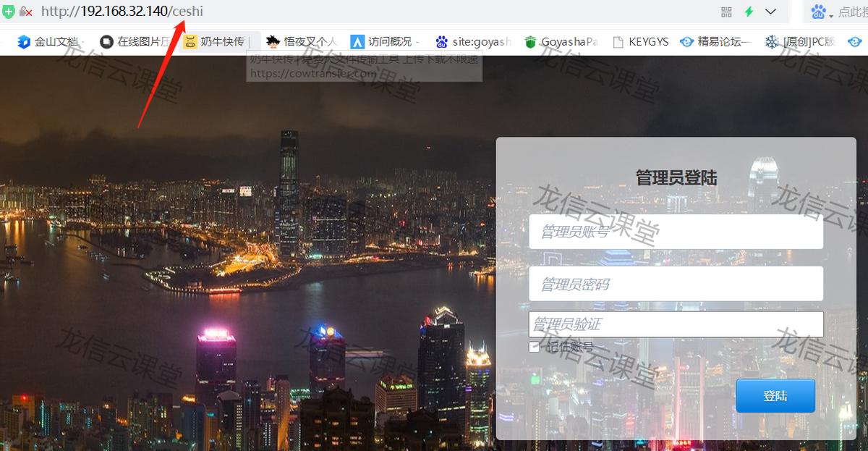Click the Baidu paw search icon
The height and width of the screenshot is (451, 868).
(x=820, y=12)
